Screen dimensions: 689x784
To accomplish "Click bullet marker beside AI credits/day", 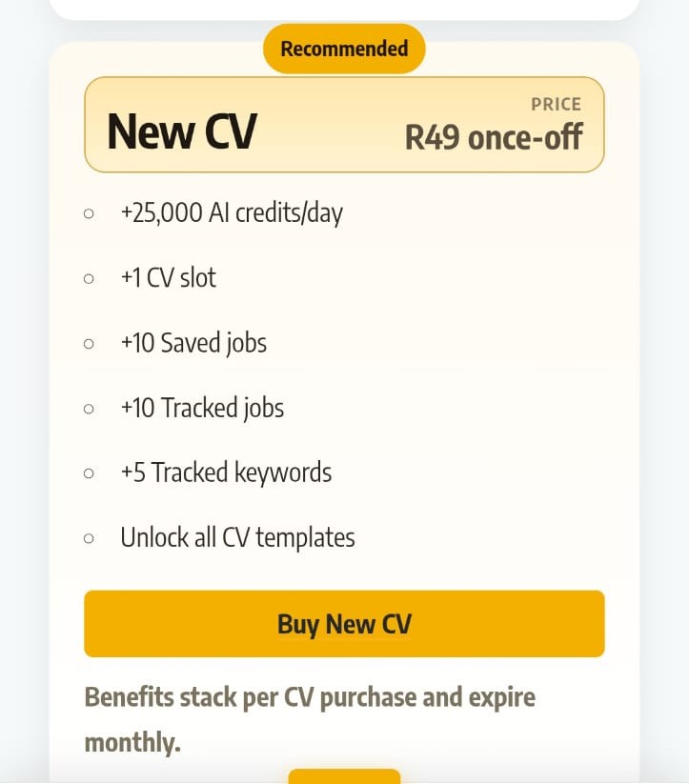I will click(89, 213).
